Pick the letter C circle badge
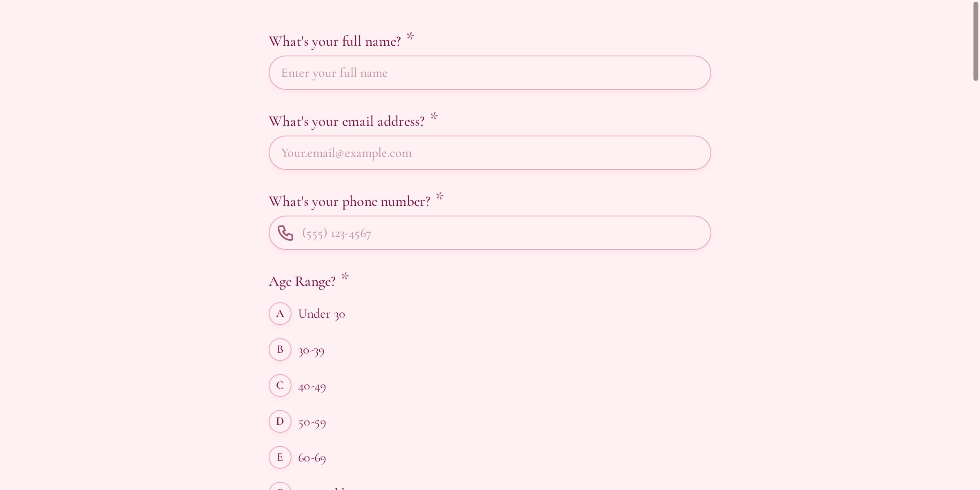The width and height of the screenshot is (980, 490). pyautogui.click(x=280, y=385)
